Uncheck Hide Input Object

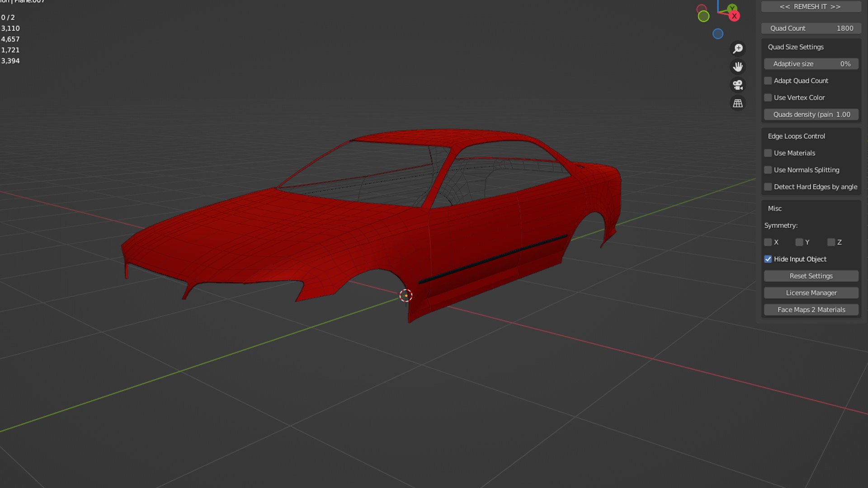(768, 259)
